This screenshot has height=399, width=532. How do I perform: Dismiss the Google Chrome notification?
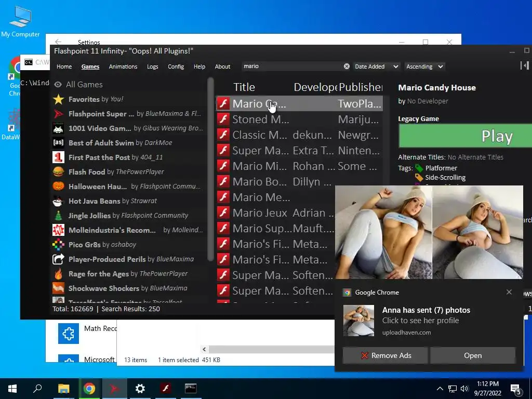(509, 292)
